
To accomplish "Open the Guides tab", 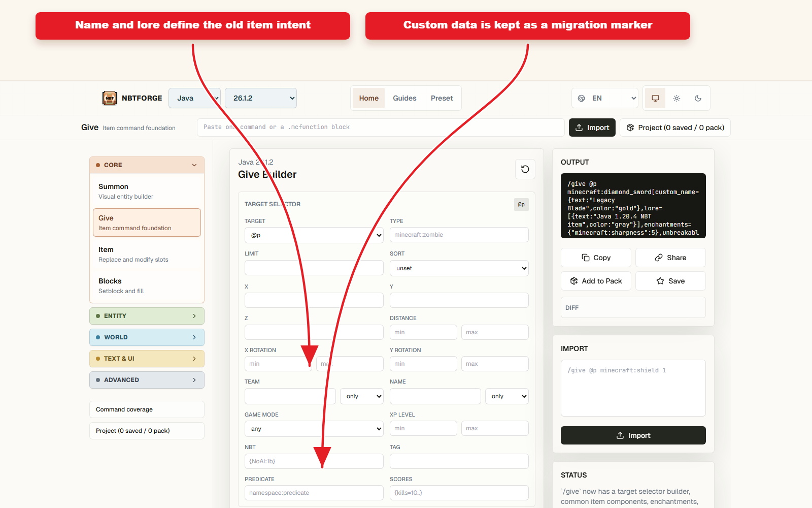I will click(404, 98).
